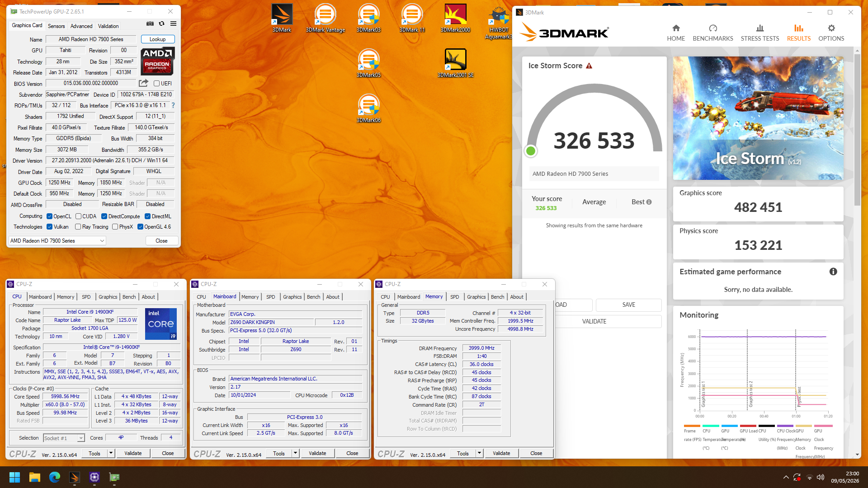Click the Lookup button in GPU-Z
The height and width of the screenshot is (488, 868).
[158, 39]
